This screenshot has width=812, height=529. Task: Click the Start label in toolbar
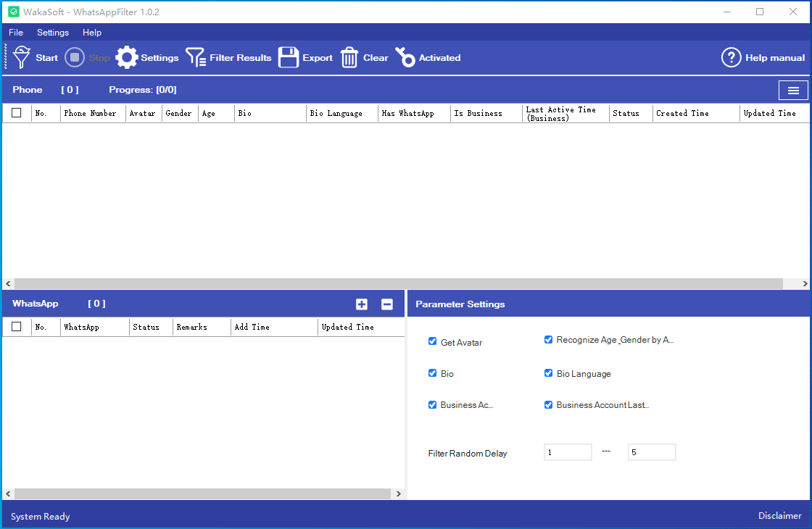point(46,57)
